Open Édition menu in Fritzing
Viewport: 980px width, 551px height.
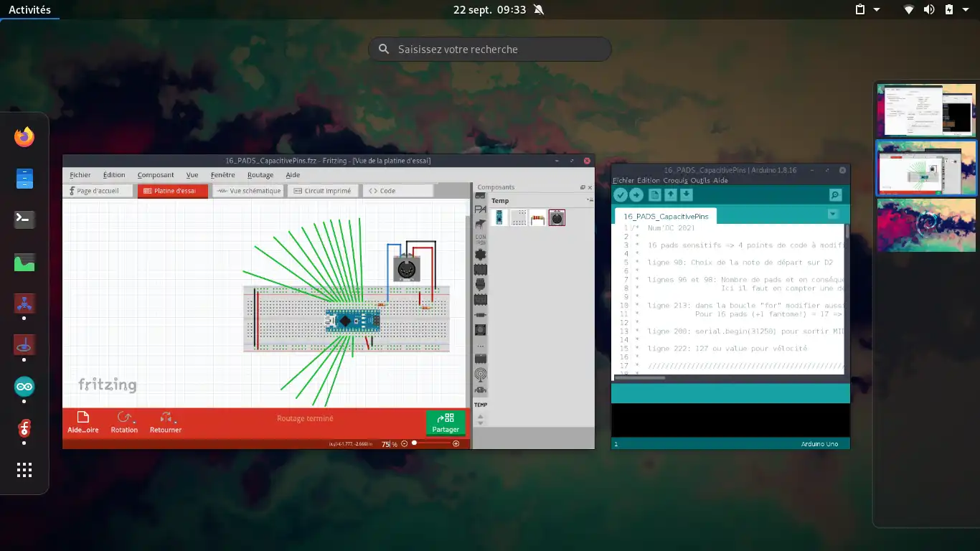tap(114, 175)
